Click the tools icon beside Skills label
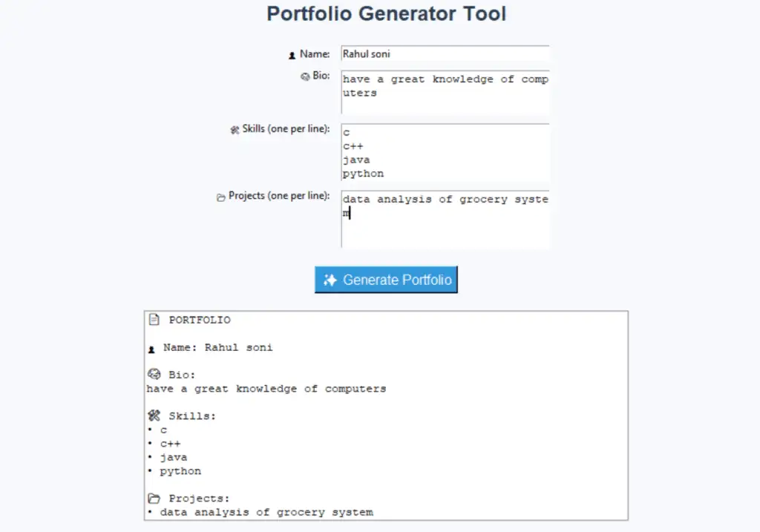This screenshot has height=532, width=760. (235, 129)
